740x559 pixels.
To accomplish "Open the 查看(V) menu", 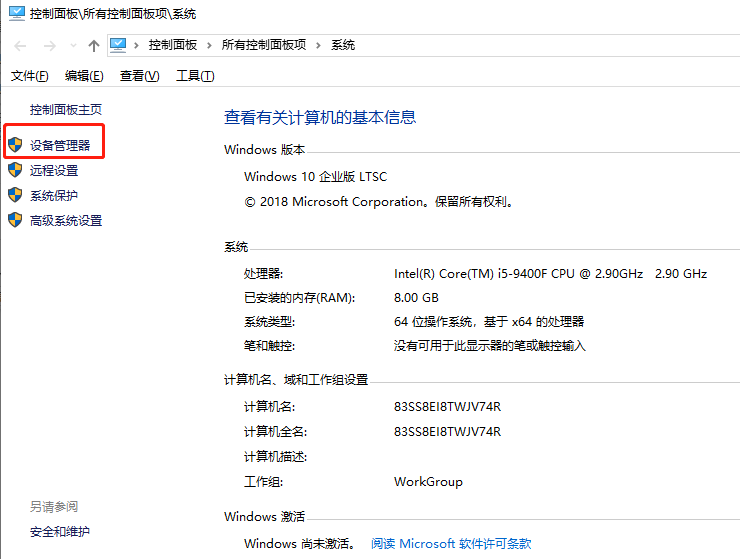I will tap(139, 76).
